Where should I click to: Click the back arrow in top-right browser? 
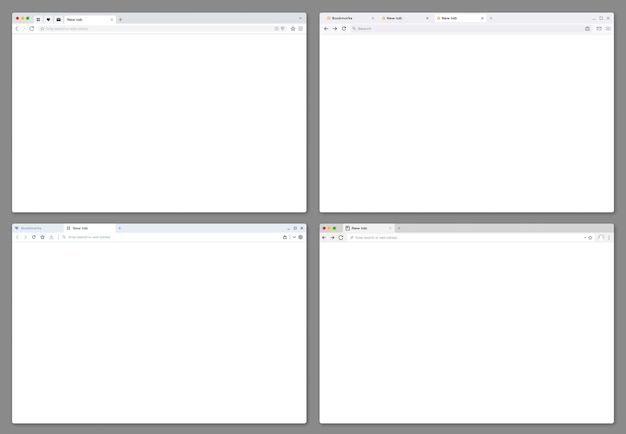click(x=326, y=29)
